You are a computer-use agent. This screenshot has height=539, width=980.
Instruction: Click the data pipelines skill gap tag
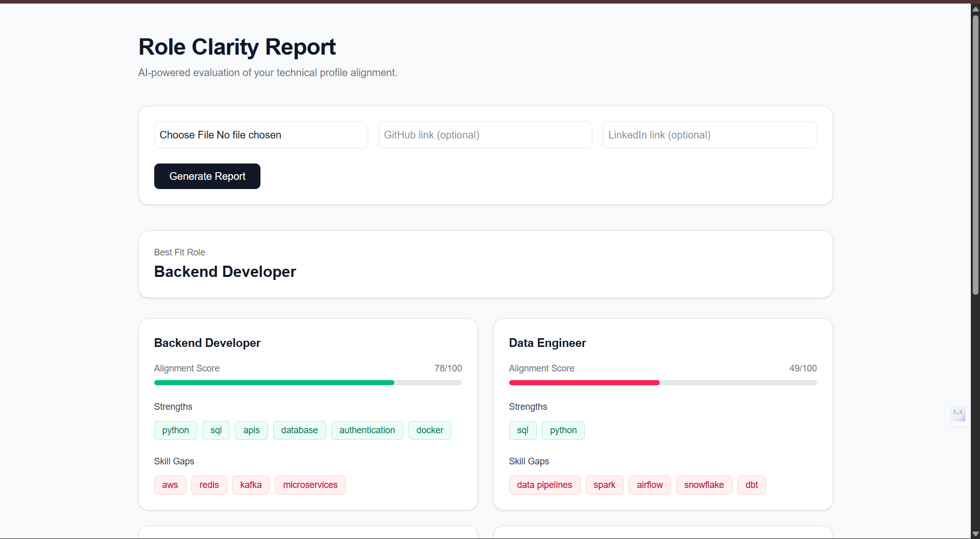(545, 485)
